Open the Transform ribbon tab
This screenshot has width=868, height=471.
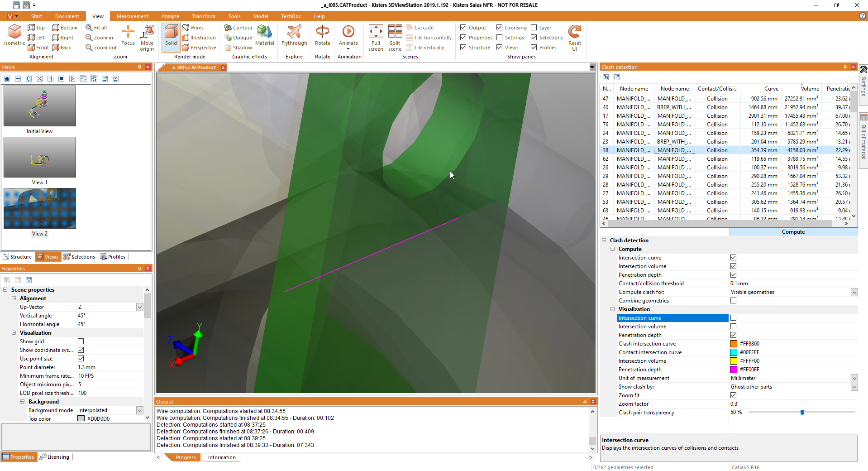(x=204, y=16)
